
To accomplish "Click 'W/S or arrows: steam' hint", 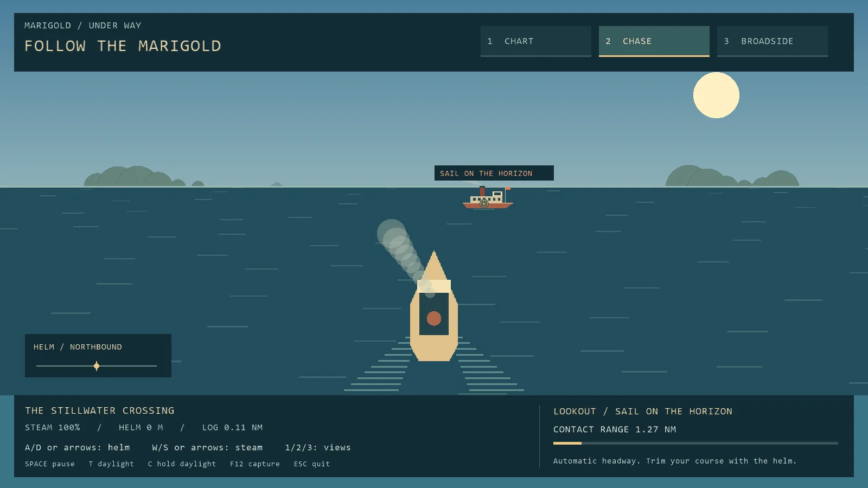I will [x=207, y=447].
